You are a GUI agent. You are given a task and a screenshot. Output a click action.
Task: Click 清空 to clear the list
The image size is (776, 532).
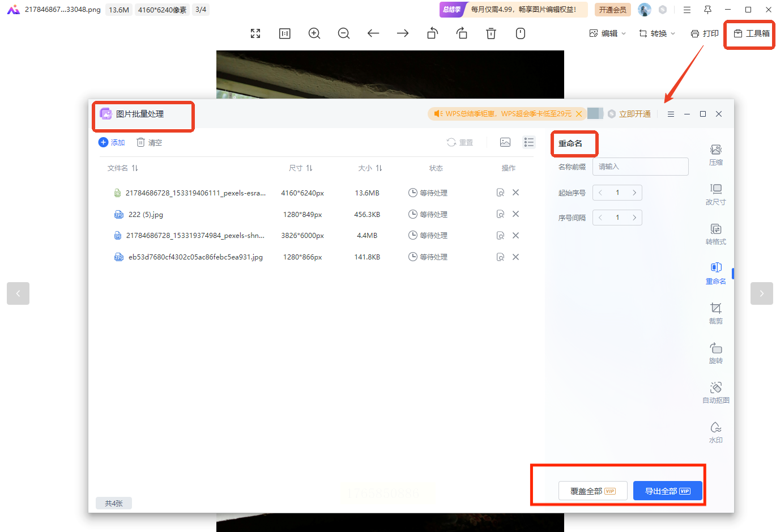click(150, 142)
